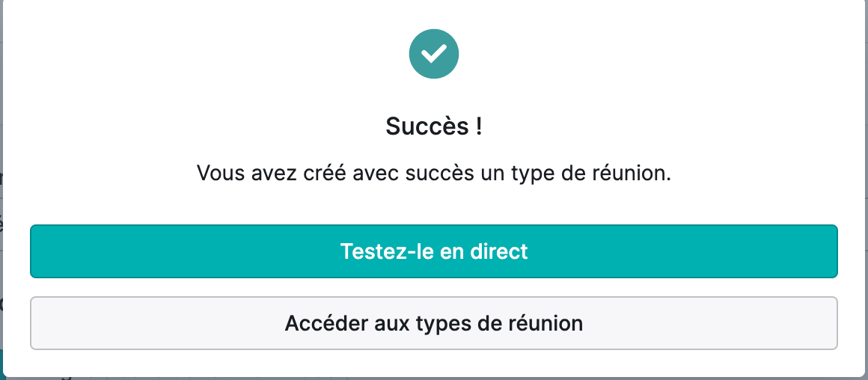Image resolution: width=868 pixels, height=380 pixels.
Task: Click the teal success checkmark icon
Action: point(434,54)
